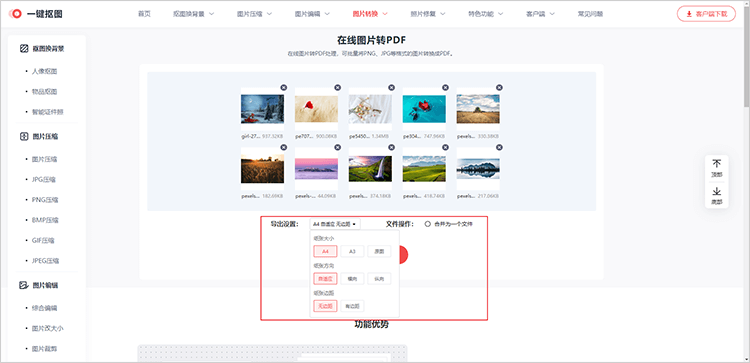
Task: Remove the 217.06KB lake reflection image
Action: click(499, 147)
